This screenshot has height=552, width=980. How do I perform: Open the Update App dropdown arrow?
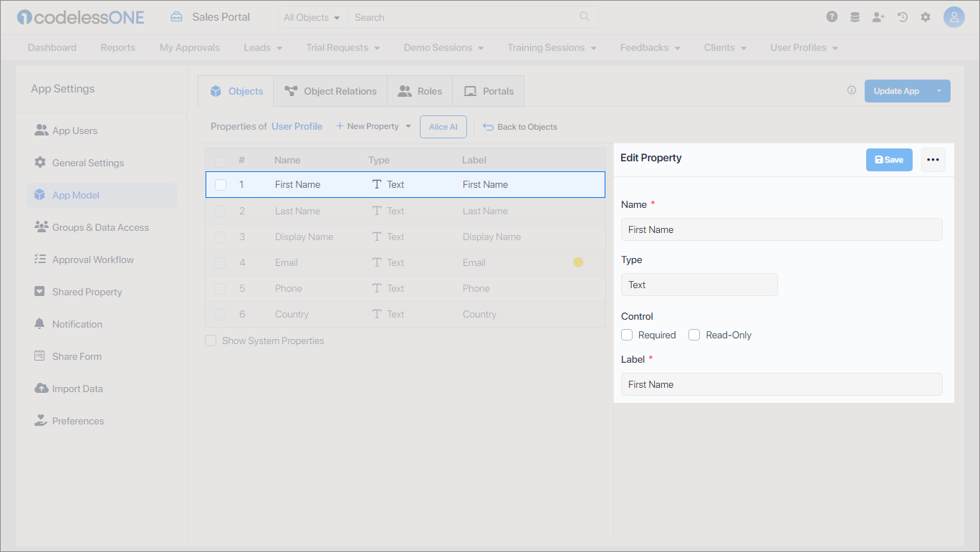coord(939,90)
